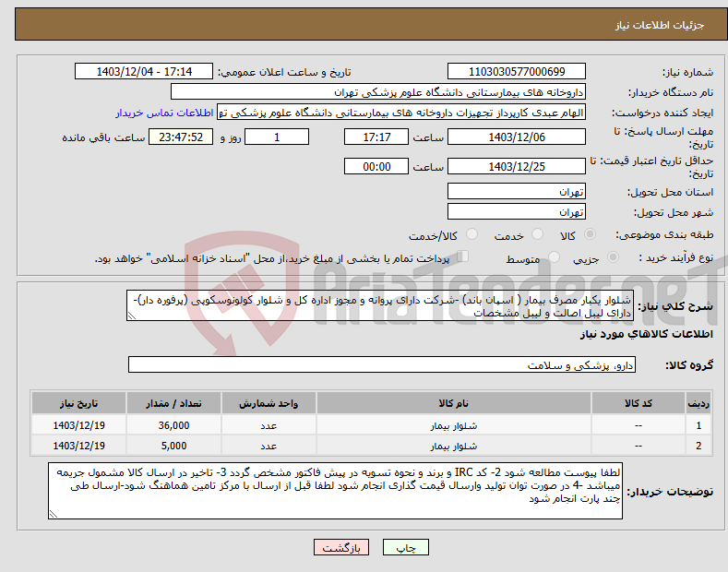Click the واحد شمارش column header

(x=269, y=403)
